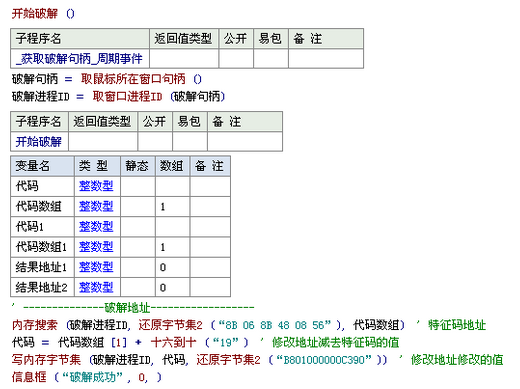Click the 破解进程ID = 取窗口进程ID line
The height and width of the screenshot is (389, 520).
(x=118, y=97)
